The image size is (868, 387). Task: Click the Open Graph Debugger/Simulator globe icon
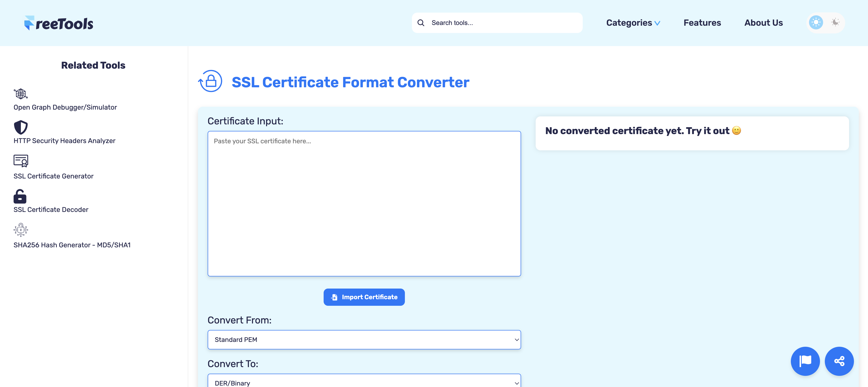click(x=21, y=94)
